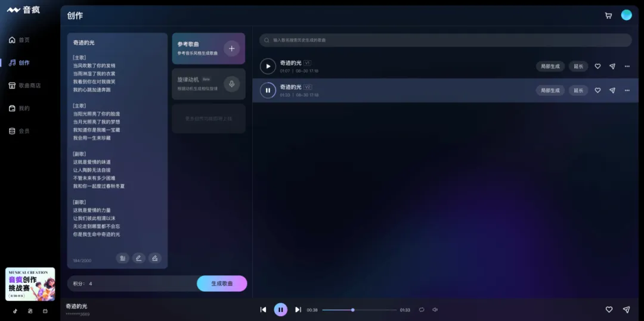Open the Bilibili link in the sidebar footer
This screenshot has width=644, height=321.
(x=45, y=311)
